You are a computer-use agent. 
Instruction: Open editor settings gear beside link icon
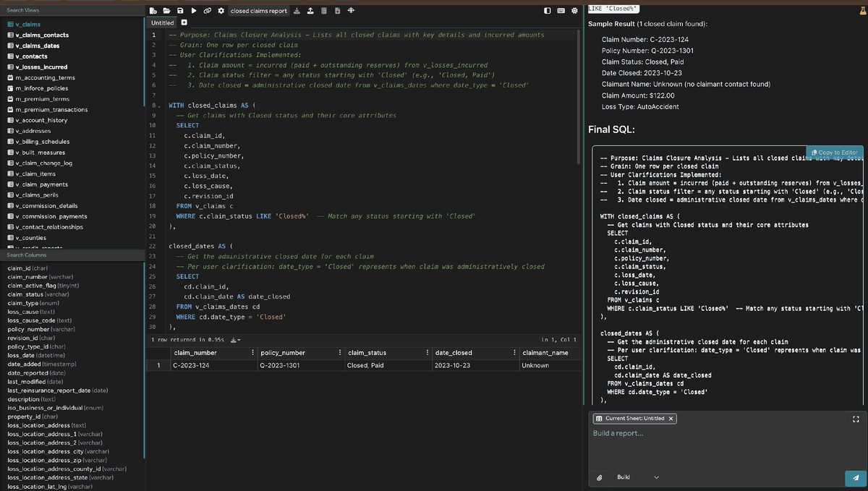(x=221, y=11)
